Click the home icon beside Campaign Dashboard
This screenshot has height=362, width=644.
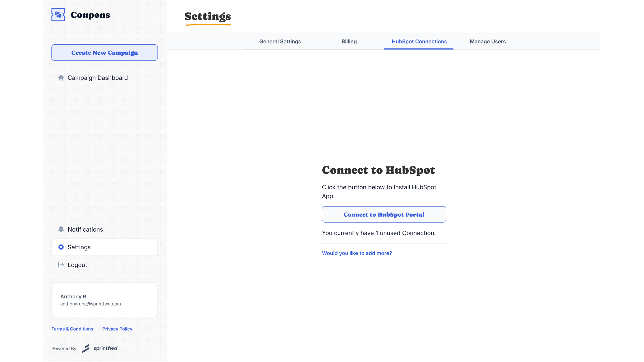(61, 78)
